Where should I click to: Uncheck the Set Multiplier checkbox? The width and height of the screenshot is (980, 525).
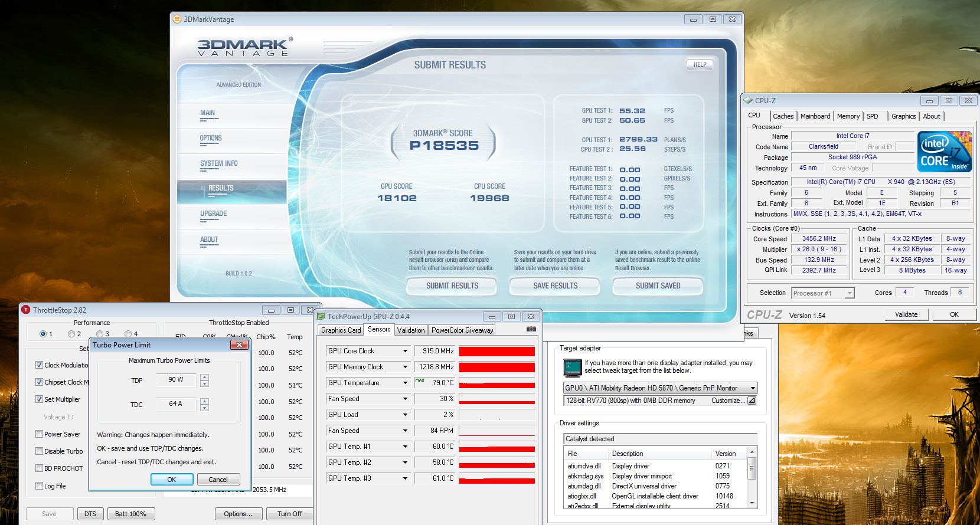(39, 399)
